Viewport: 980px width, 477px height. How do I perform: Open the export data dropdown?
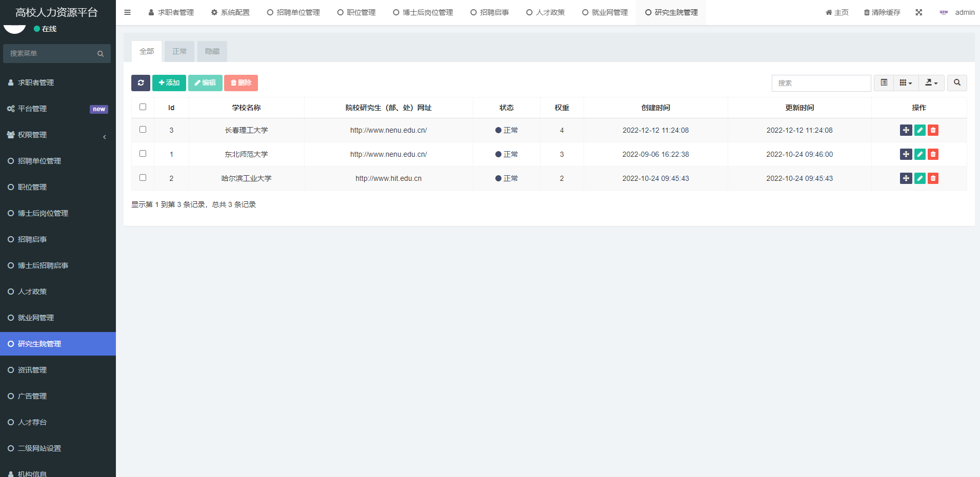pos(931,83)
